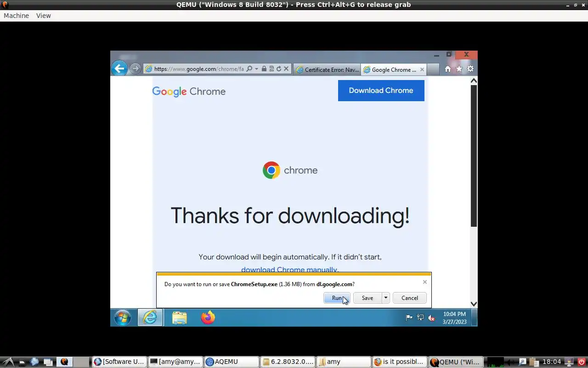Refresh the page in Internet Explorer
This screenshot has width=588, height=368.
click(278, 69)
